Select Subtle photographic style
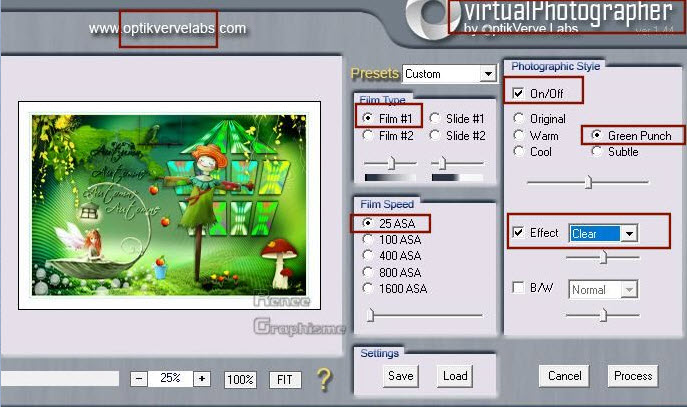 (x=596, y=152)
